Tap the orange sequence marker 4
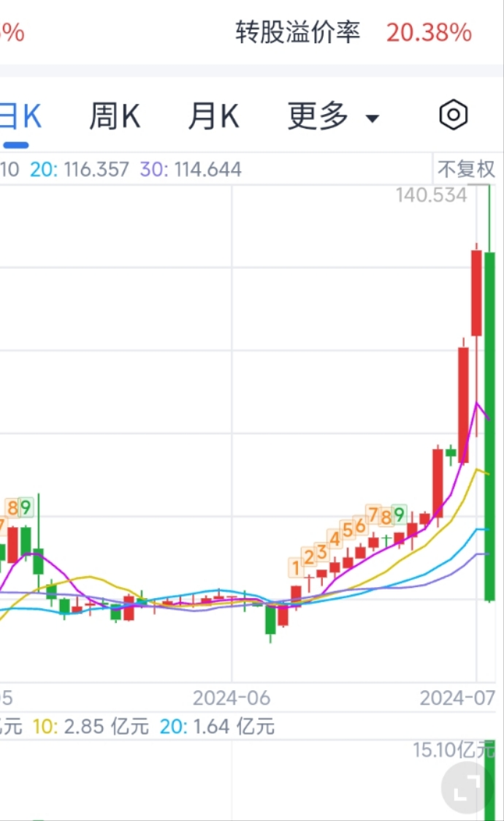This screenshot has height=821, width=504. [x=335, y=539]
